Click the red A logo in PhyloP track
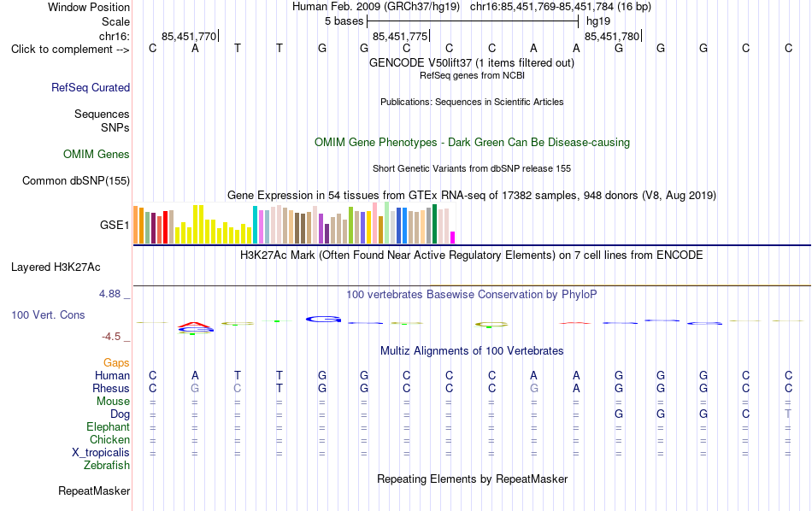Image resolution: width=812 pixels, height=511 pixels. pyautogui.click(x=195, y=326)
